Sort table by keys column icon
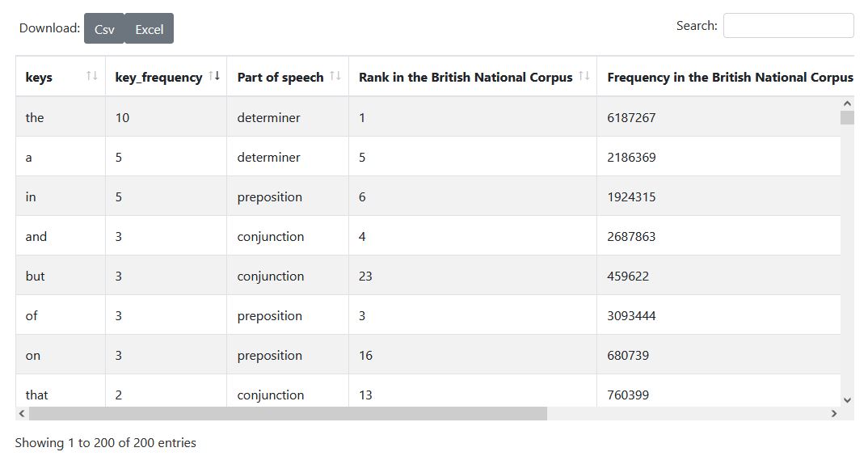 click(91, 76)
